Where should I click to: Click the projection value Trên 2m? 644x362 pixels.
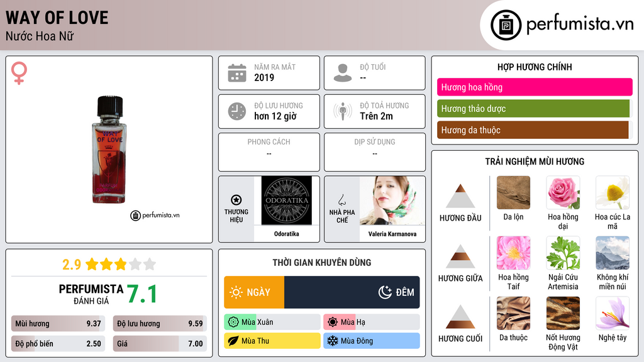376,116
